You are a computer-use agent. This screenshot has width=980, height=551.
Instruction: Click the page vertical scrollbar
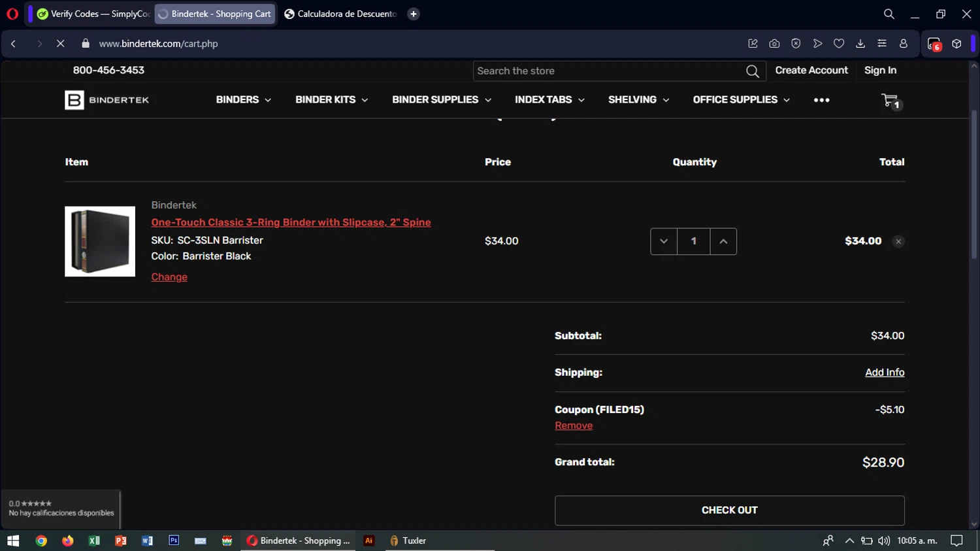click(x=974, y=183)
